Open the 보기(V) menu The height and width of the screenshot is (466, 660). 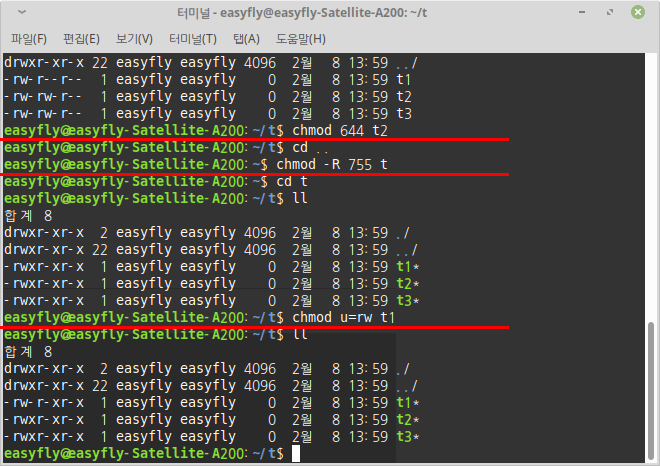tap(134, 39)
